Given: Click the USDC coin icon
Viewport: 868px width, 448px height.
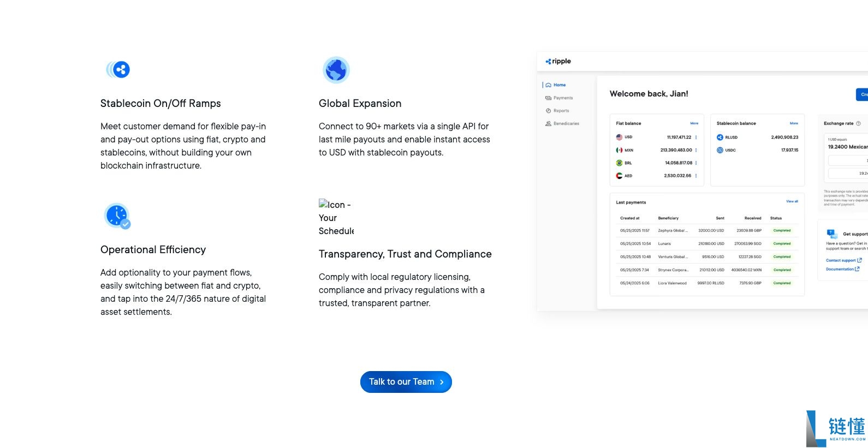Looking at the screenshot, I should coord(720,150).
